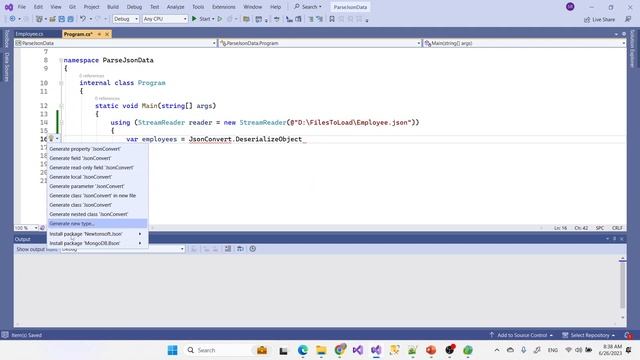
Task: Select Generate property 'JsonConvert'
Action: click(x=97, y=149)
